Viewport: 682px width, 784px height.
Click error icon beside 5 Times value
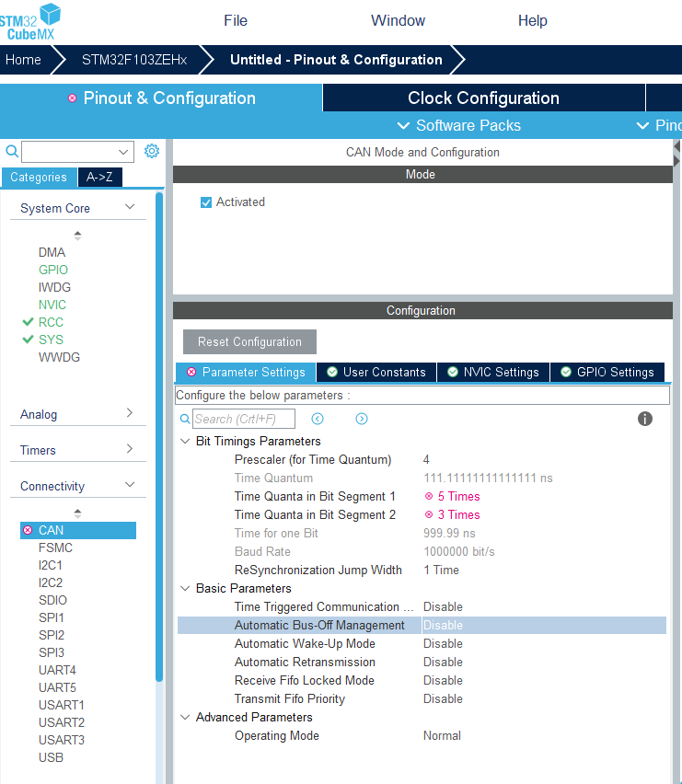click(429, 496)
